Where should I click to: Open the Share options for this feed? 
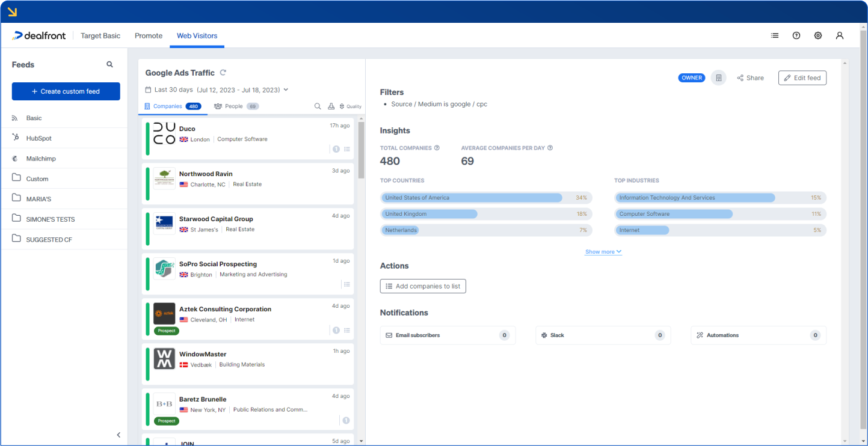(x=750, y=78)
